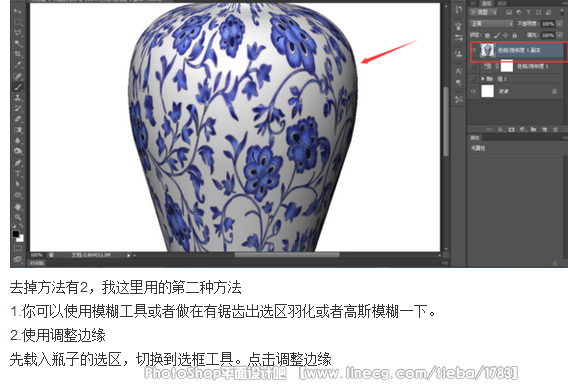
Task: Click the add layer style fx icon
Action: (501, 129)
